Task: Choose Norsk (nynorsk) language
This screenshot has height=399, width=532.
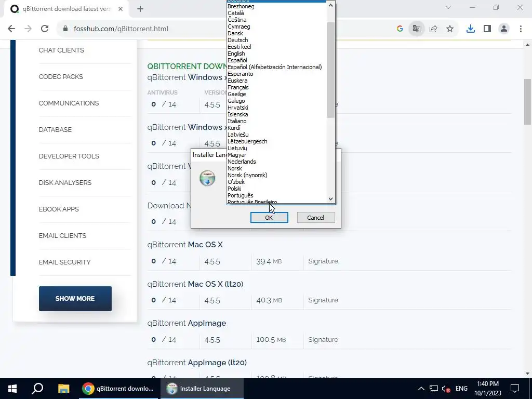Action: coord(247,175)
